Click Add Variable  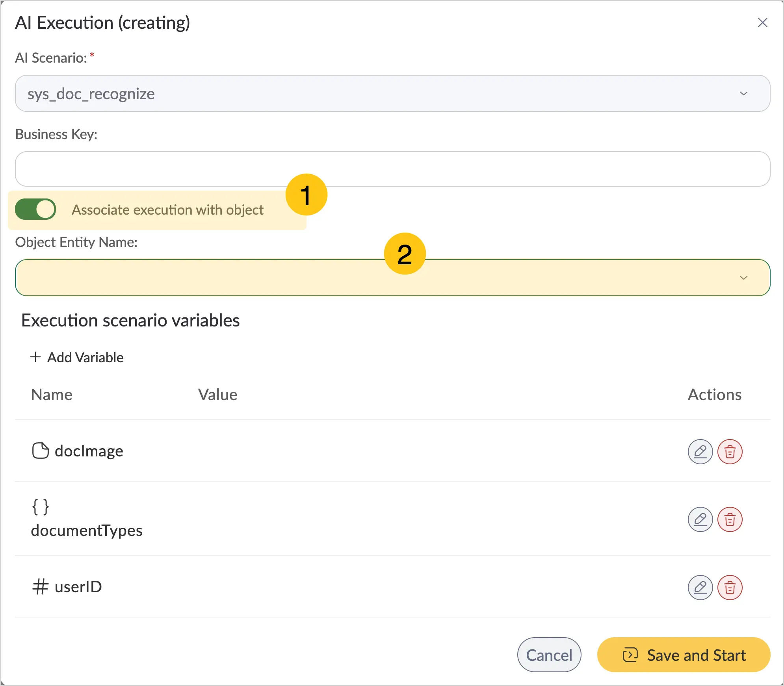(77, 357)
